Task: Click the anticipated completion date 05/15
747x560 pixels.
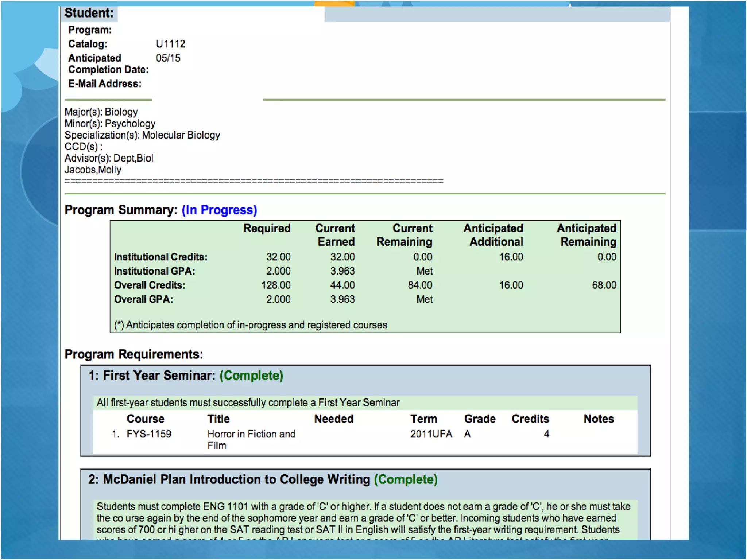Action: [x=168, y=58]
